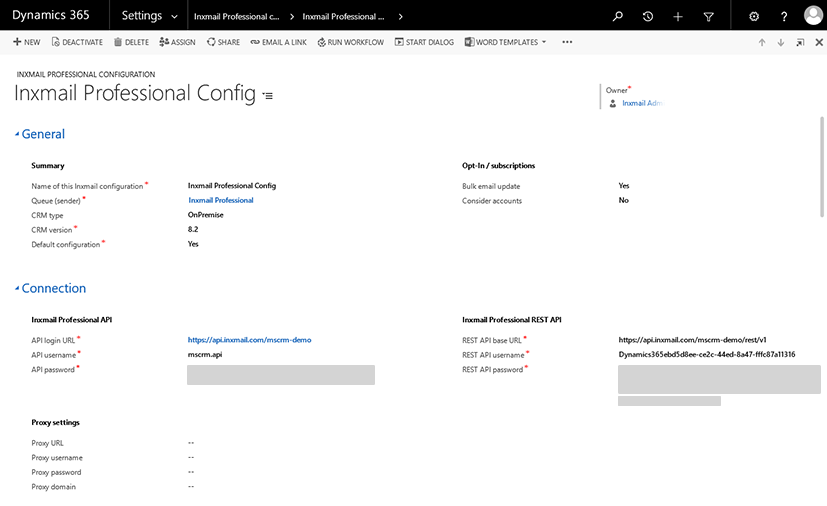Click Run Workflow command
827x506 pixels.
pyautogui.click(x=351, y=42)
